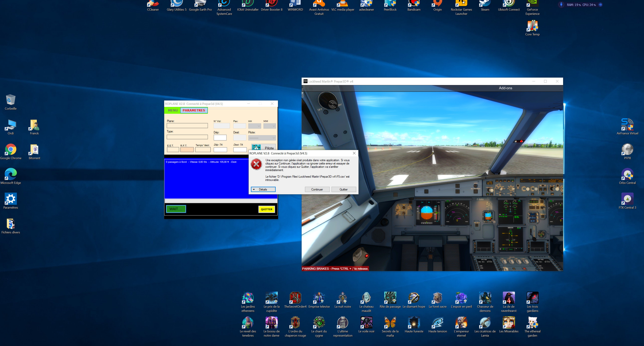Open the MM minutes dropdown

(269, 126)
